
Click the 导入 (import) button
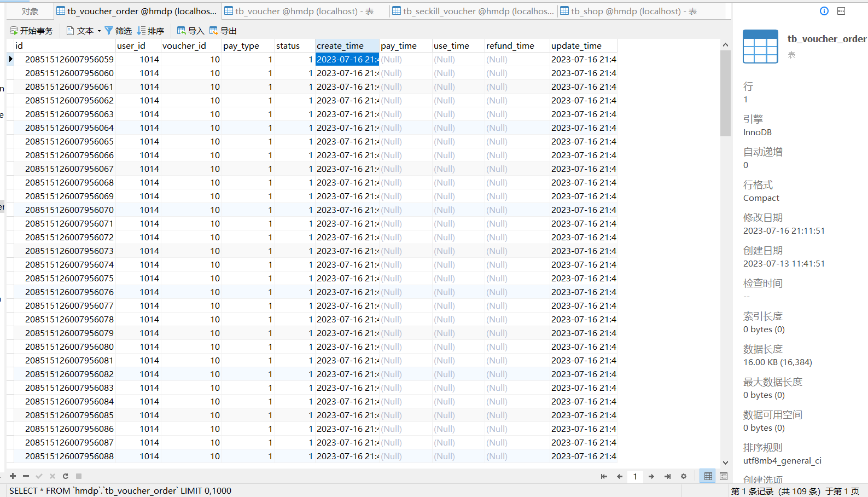[x=190, y=31]
